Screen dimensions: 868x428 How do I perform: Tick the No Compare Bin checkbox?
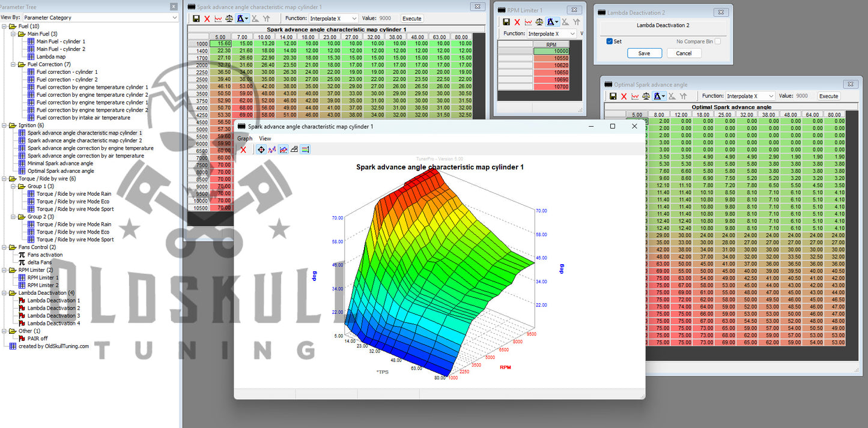717,41
